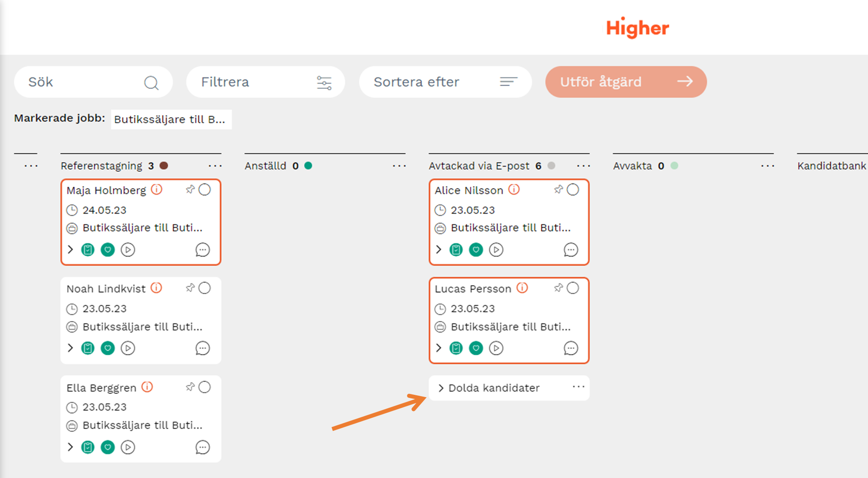Select Alice Nilsson's round checkbox
868x478 pixels.
[573, 190]
